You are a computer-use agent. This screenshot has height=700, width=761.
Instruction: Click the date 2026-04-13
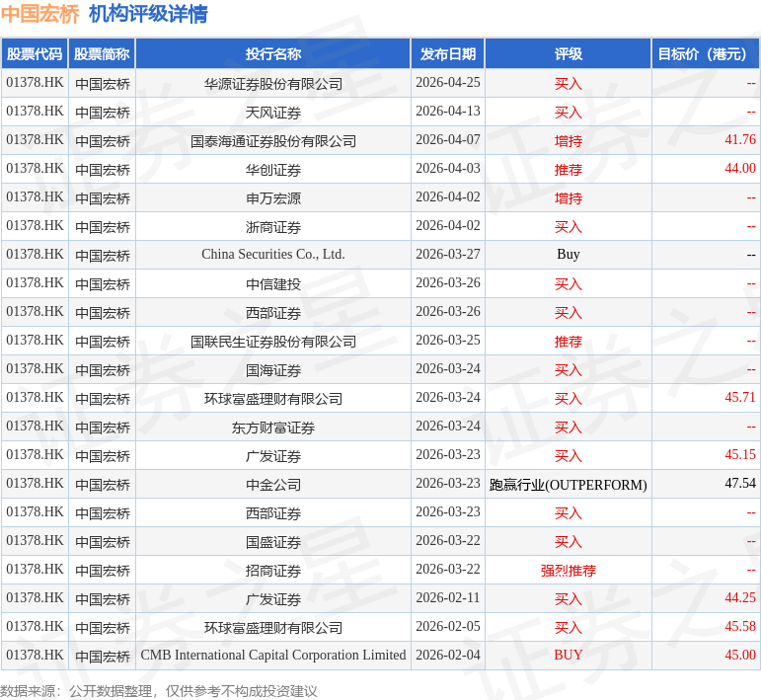point(448,112)
